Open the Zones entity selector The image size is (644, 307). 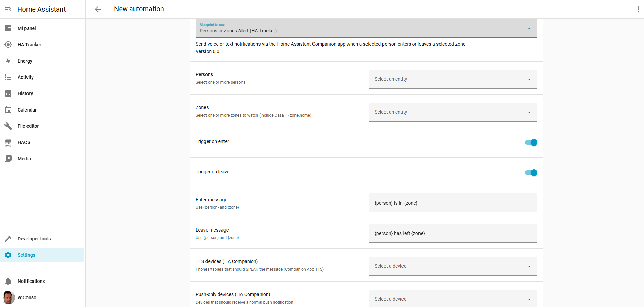click(x=453, y=112)
